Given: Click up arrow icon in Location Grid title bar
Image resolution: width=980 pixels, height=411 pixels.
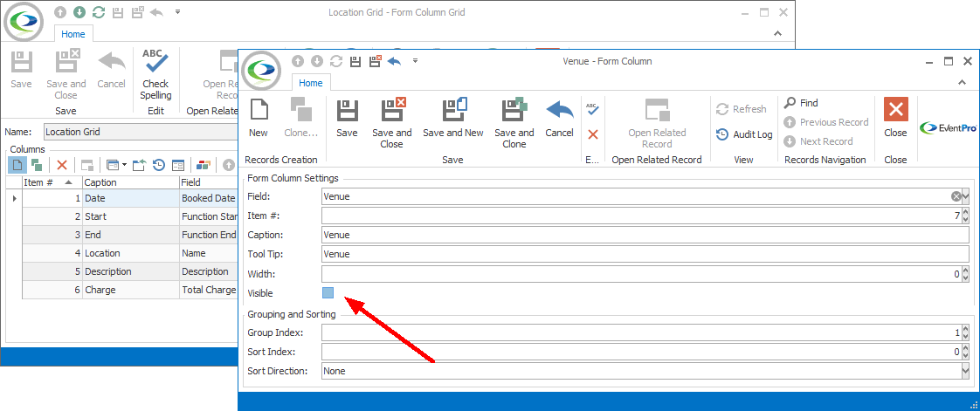Looking at the screenshot, I should (x=60, y=12).
